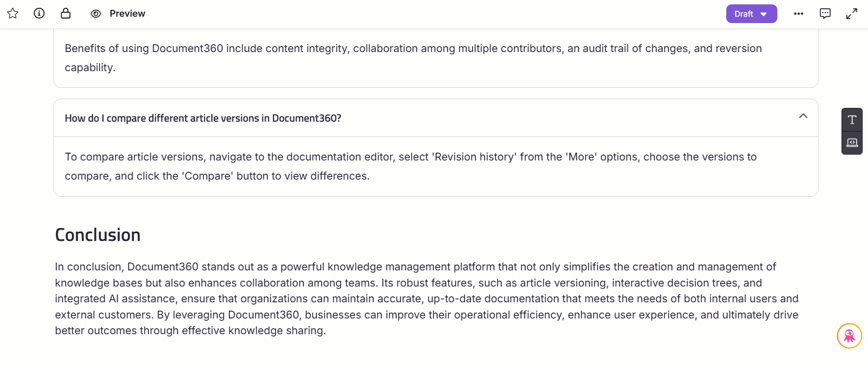Open the article information icon
The width and height of the screenshot is (868, 369).
39,13
